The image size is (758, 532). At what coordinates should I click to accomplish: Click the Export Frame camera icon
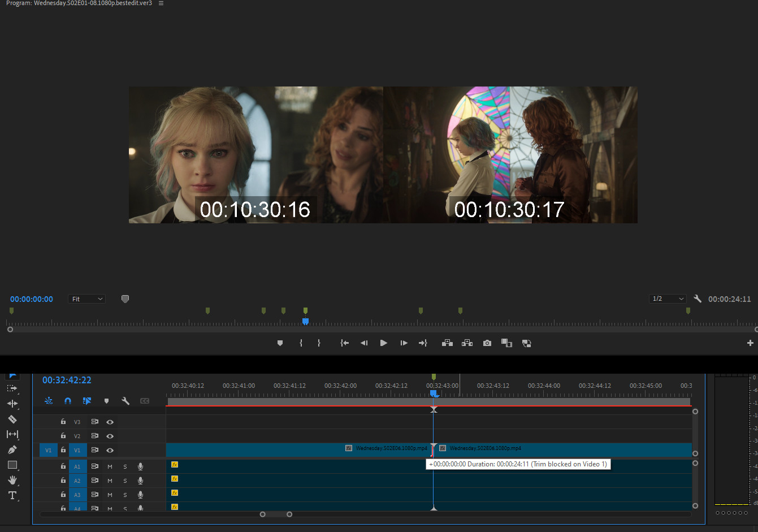(487, 343)
